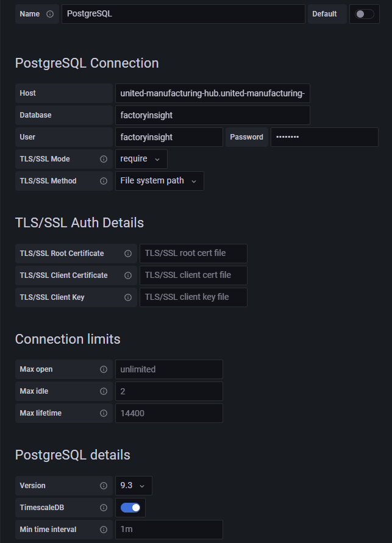The image size is (392, 543).
Task: Click the Max open label
Action: point(36,369)
